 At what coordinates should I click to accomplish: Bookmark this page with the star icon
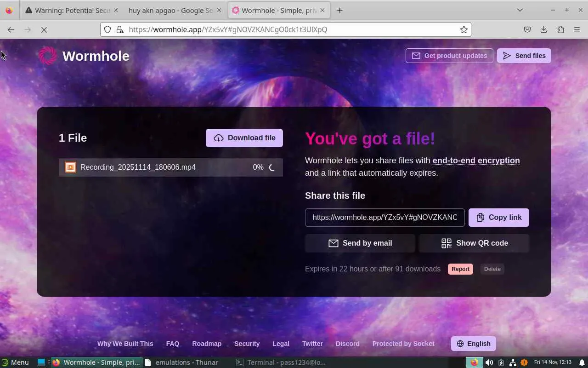(464, 29)
